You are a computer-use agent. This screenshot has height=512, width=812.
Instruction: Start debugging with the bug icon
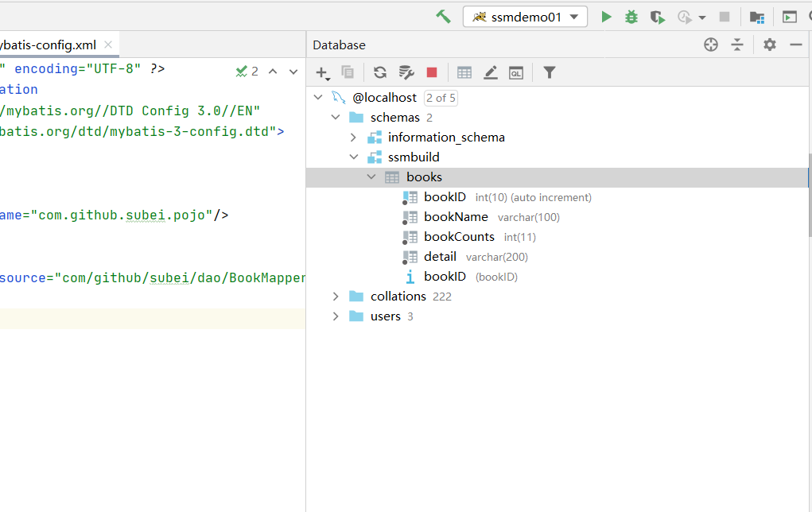(631, 17)
